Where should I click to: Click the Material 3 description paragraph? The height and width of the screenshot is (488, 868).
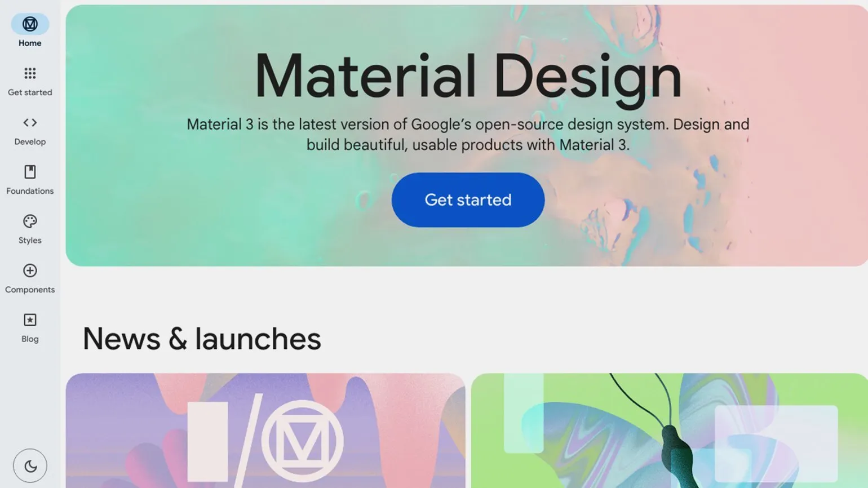pos(468,135)
